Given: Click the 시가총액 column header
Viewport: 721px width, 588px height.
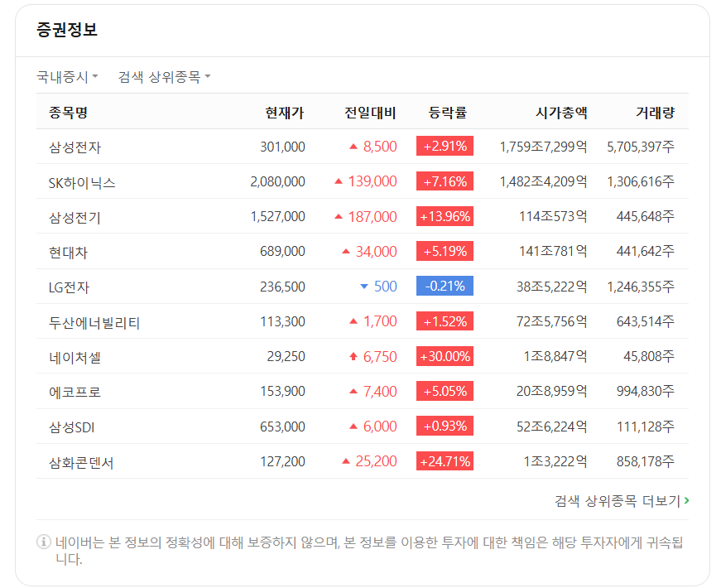Looking at the screenshot, I should point(561,113).
